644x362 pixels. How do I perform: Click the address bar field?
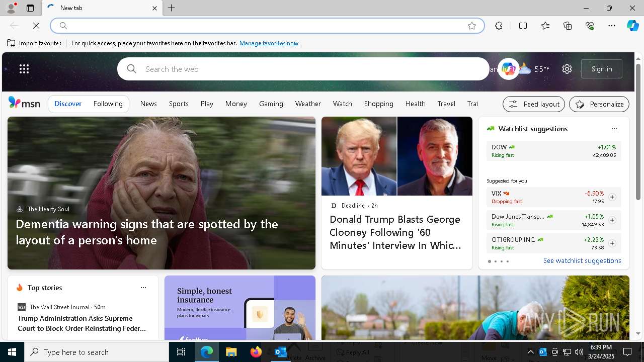point(267,26)
